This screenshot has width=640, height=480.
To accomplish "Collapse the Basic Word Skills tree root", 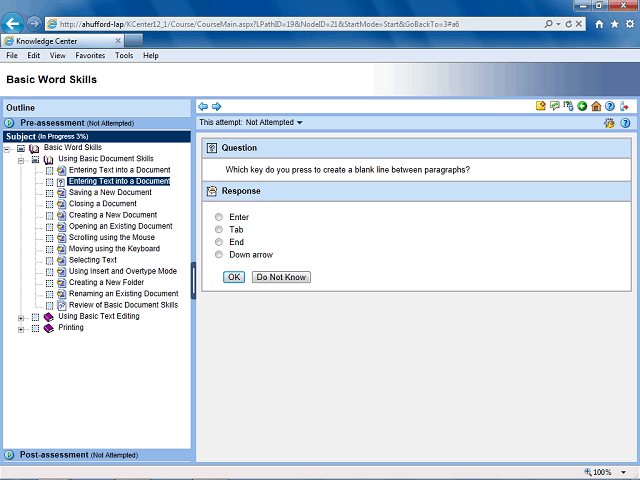I will pyautogui.click(x=7, y=149).
